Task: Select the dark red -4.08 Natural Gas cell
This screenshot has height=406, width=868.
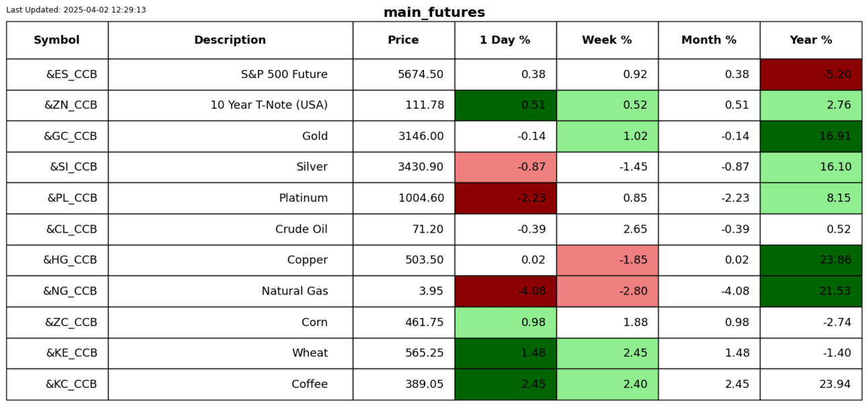Action: [x=505, y=291]
